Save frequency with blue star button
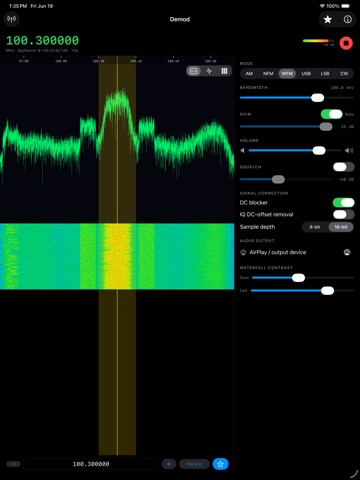The width and height of the screenshot is (360, 480). 220,464
